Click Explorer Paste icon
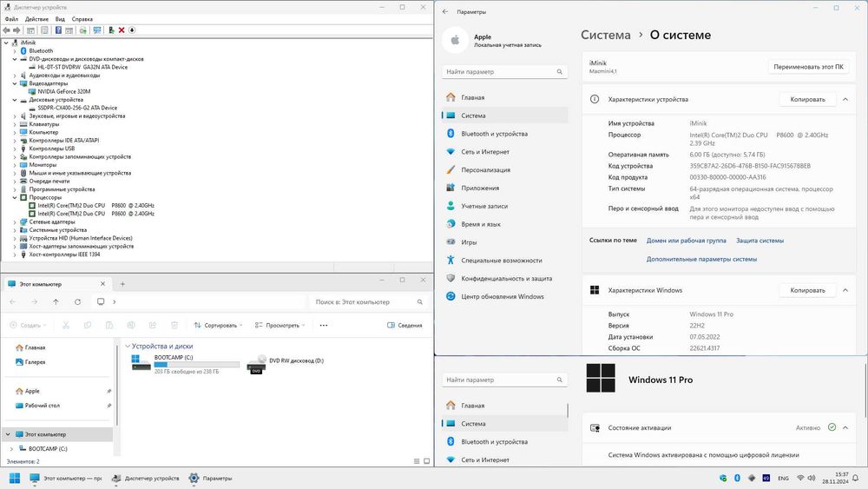The image size is (868, 489). click(x=109, y=325)
